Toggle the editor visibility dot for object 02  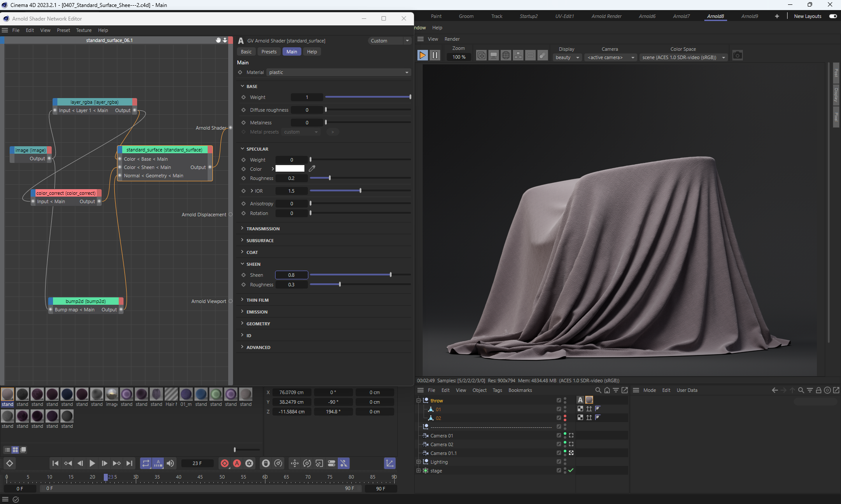pyautogui.click(x=565, y=416)
